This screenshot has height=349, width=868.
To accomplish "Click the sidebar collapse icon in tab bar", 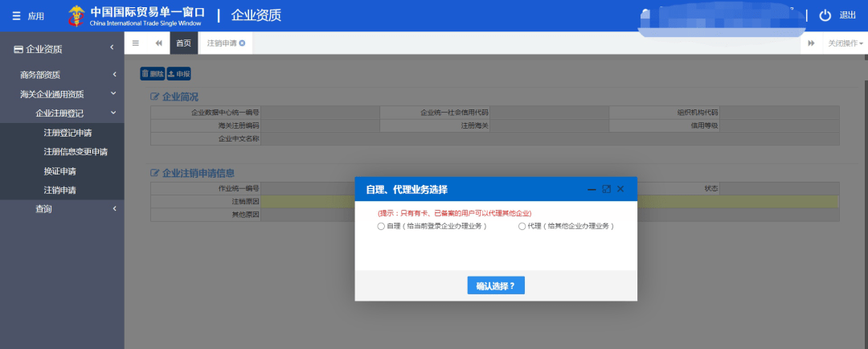I will 136,43.
